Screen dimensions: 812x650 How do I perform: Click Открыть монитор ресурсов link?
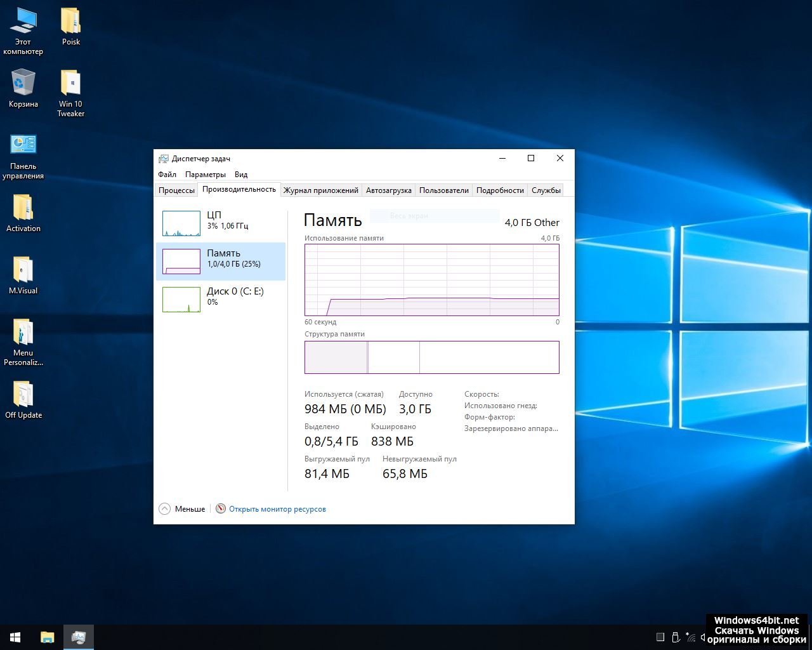[x=277, y=509]
